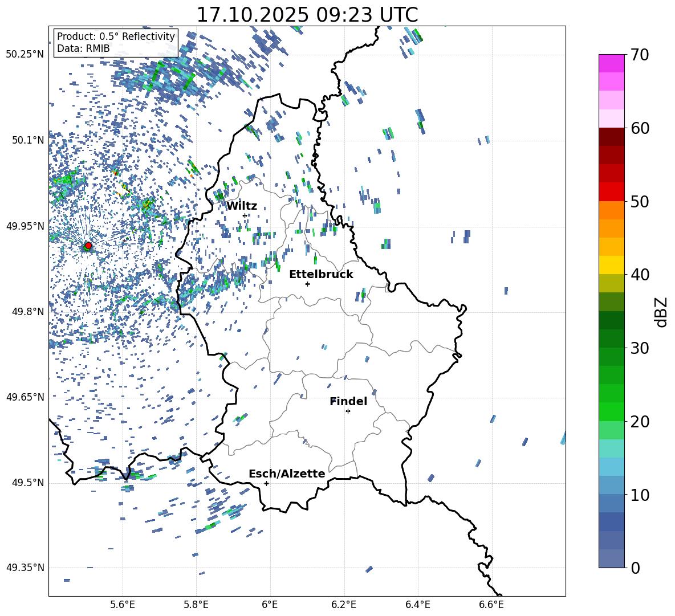
Task: Click the 6.4°E longitude label
Action: pos(417,605)
